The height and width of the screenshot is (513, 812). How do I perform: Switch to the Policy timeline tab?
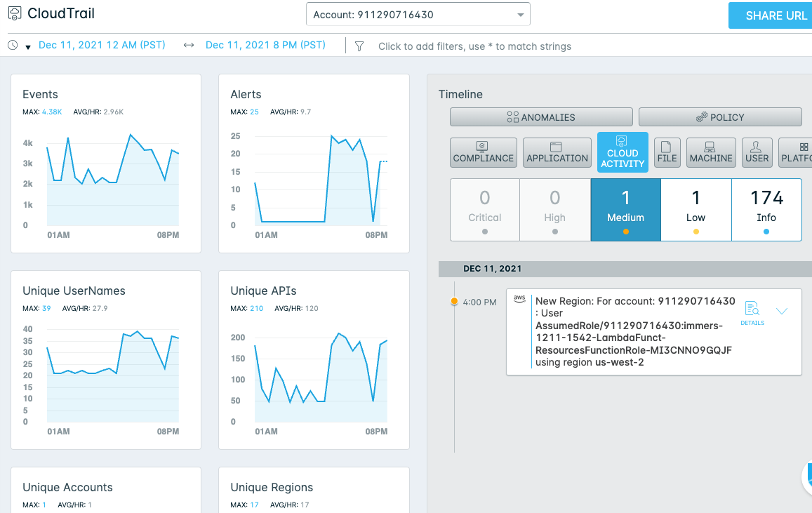coord(720,117)
